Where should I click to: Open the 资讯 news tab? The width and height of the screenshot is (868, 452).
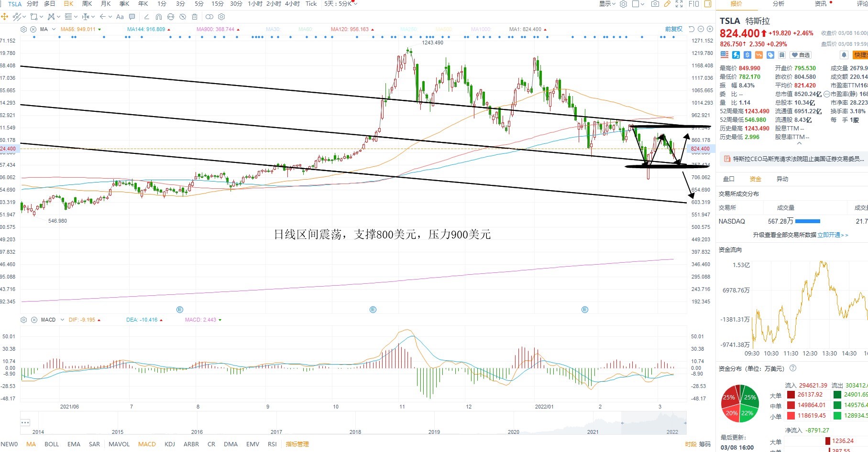820,4
